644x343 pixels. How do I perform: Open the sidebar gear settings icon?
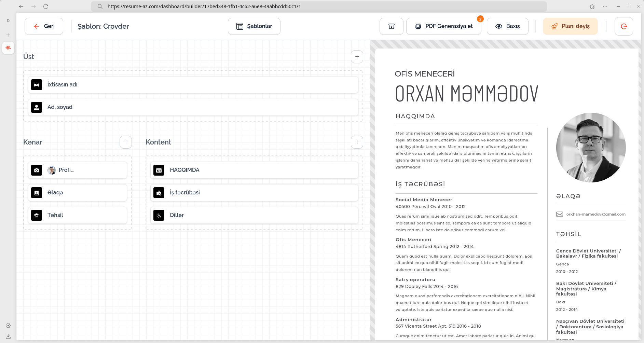point(8,326)
